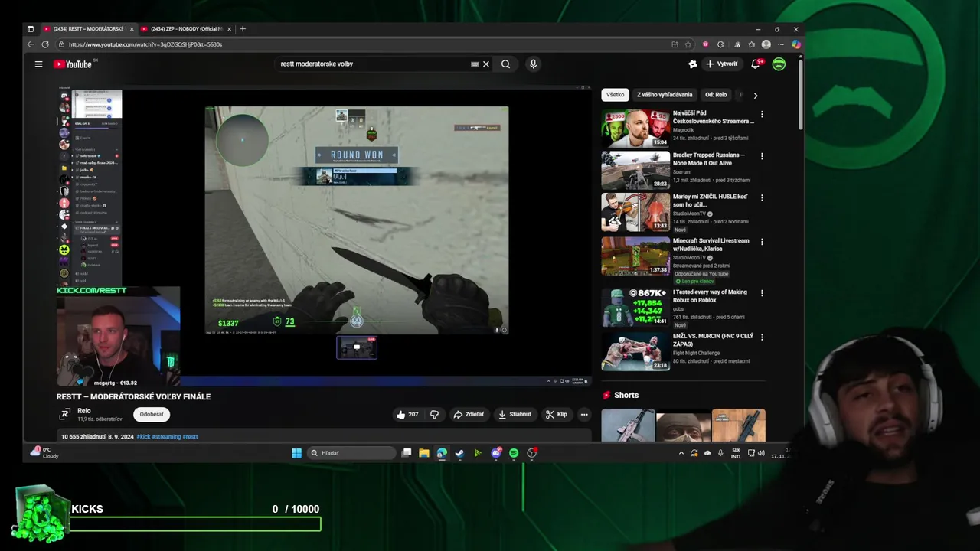980x551 pixels.
Task: Switch to the ZEP - NOBODY tab
Action: point(185,29)
